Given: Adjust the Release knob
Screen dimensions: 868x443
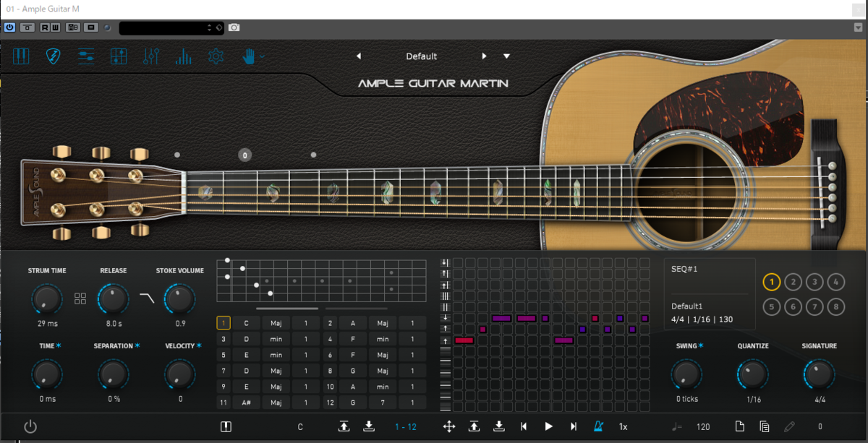Looking at the screenshot, I should (114, 298).
